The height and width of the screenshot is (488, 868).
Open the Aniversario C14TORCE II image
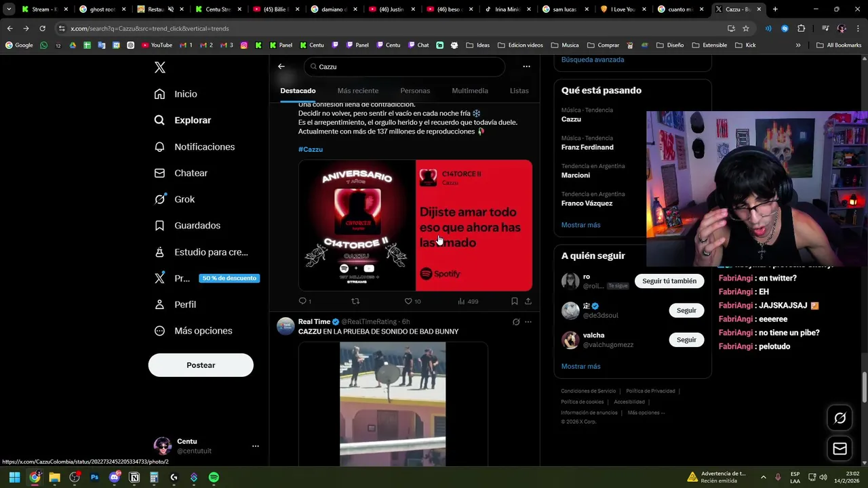[x=357, y=225]
